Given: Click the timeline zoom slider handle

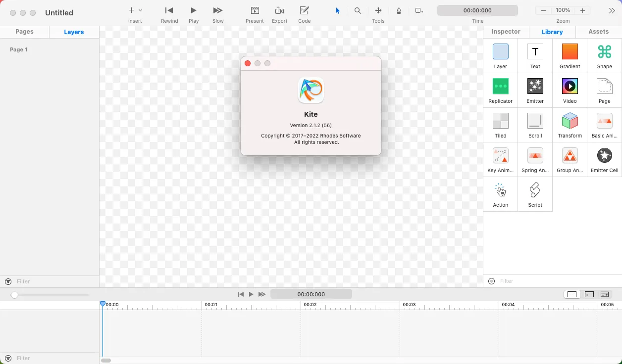Looking at the screenshot, I should (x=14, y=295).
